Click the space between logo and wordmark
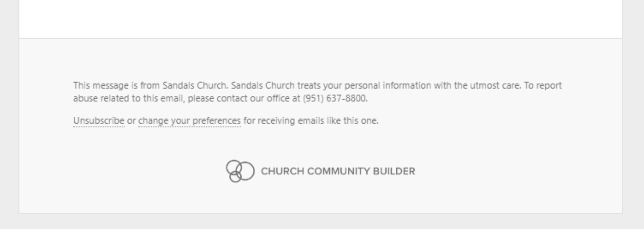644x229 pixels. [257, 172]
